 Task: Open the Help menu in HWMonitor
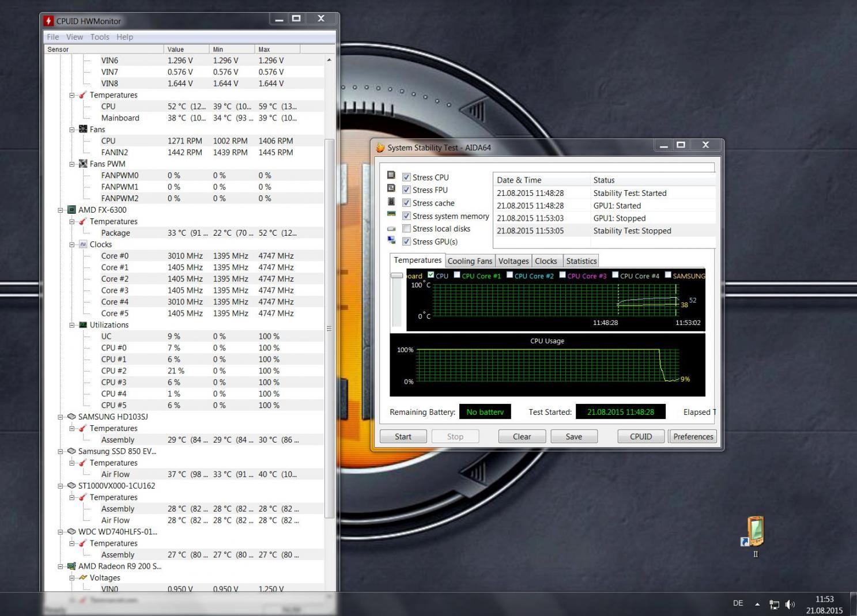[124, 37]
